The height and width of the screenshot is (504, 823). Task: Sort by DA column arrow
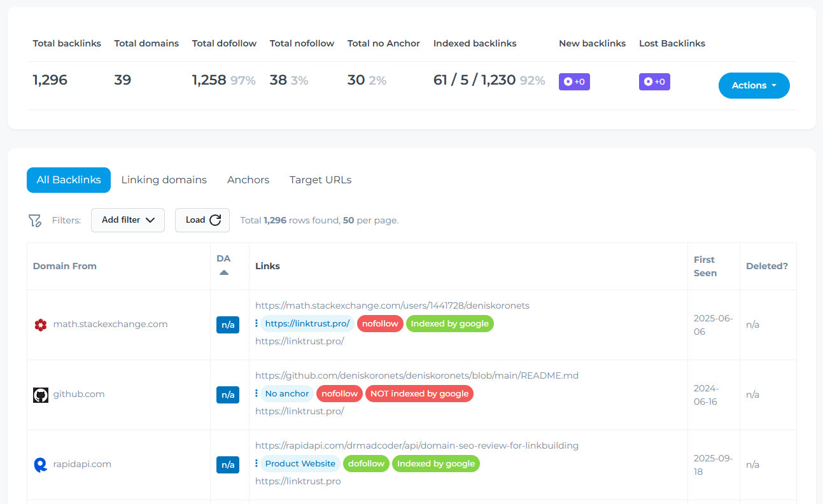(223, 272)
